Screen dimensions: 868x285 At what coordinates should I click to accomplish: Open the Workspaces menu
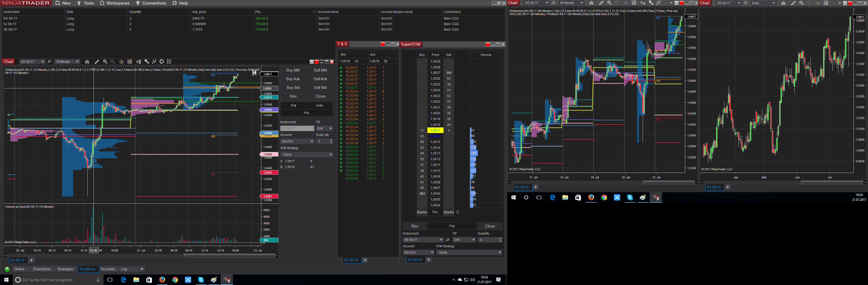click(115, 3)
